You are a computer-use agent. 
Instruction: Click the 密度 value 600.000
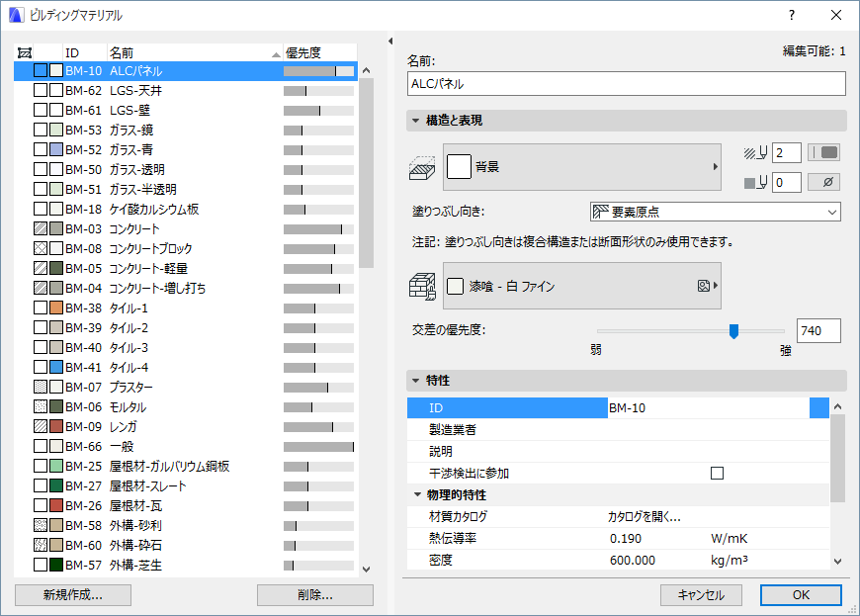tap(633, 560)
